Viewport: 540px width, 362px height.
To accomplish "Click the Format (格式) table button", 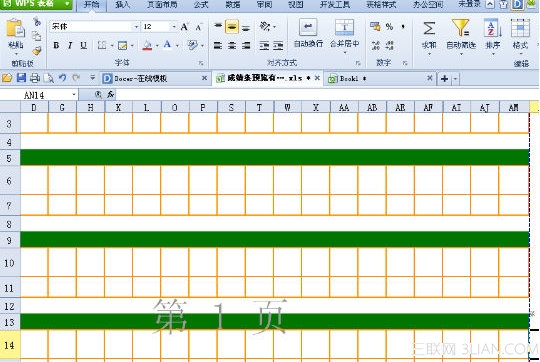I will (x=520, y=36).
